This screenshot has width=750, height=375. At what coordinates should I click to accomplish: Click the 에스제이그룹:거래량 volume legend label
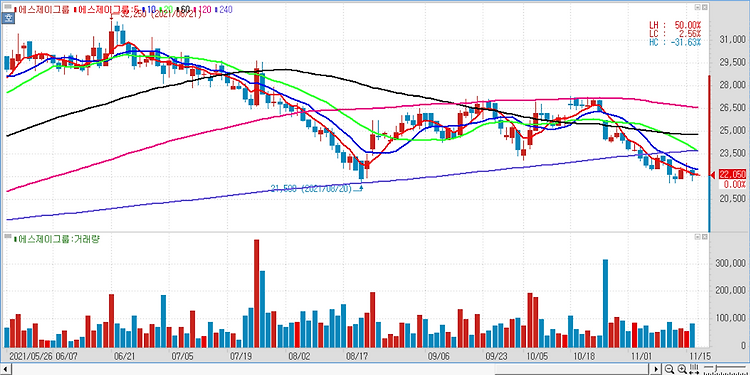point(56,239)
